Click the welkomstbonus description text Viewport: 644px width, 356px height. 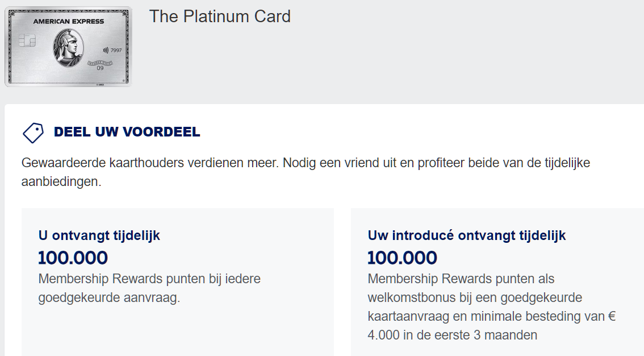click(x=474, y=297)
